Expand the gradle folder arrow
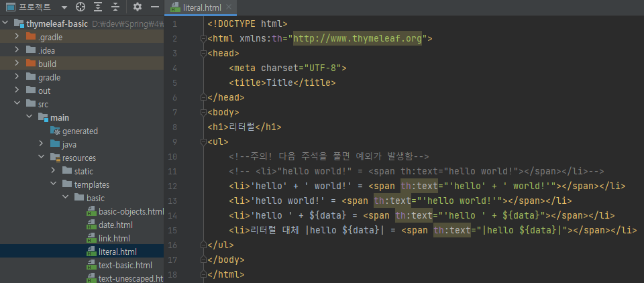 click(x=17, y=77)
